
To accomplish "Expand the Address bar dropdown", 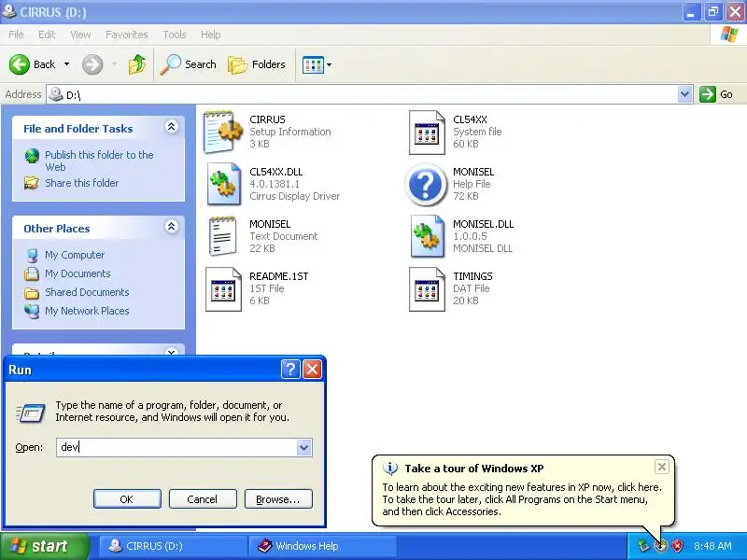I will (685, 94).
